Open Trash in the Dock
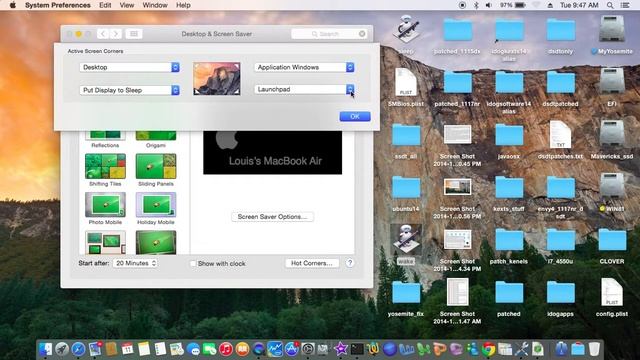Image resolution: width=640 pixels, height=360 pixels. pyautogui.click(x=594, y=349)
